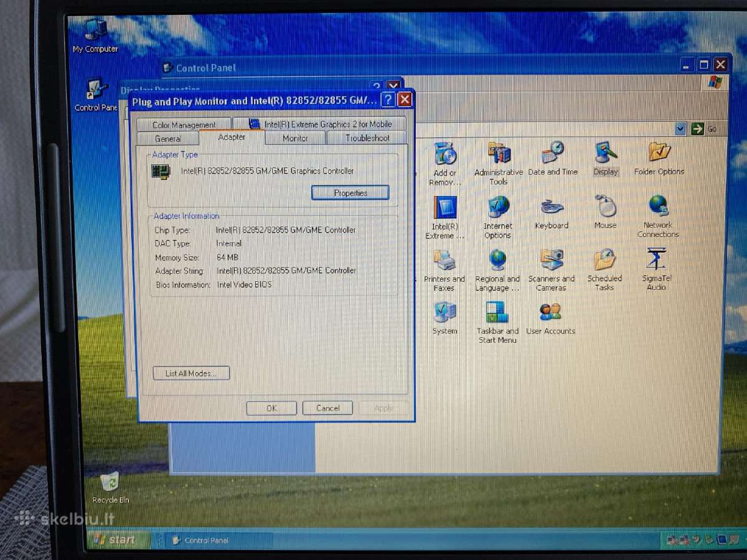Open Regional and Language Options icon
The image size is (747, 560).
(497, 271)
